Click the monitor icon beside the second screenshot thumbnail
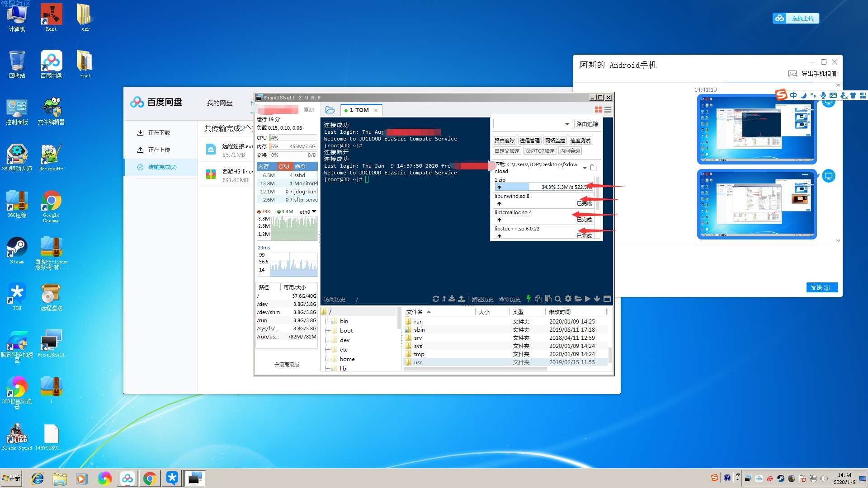Screen dimensions: 868x488 828,176
